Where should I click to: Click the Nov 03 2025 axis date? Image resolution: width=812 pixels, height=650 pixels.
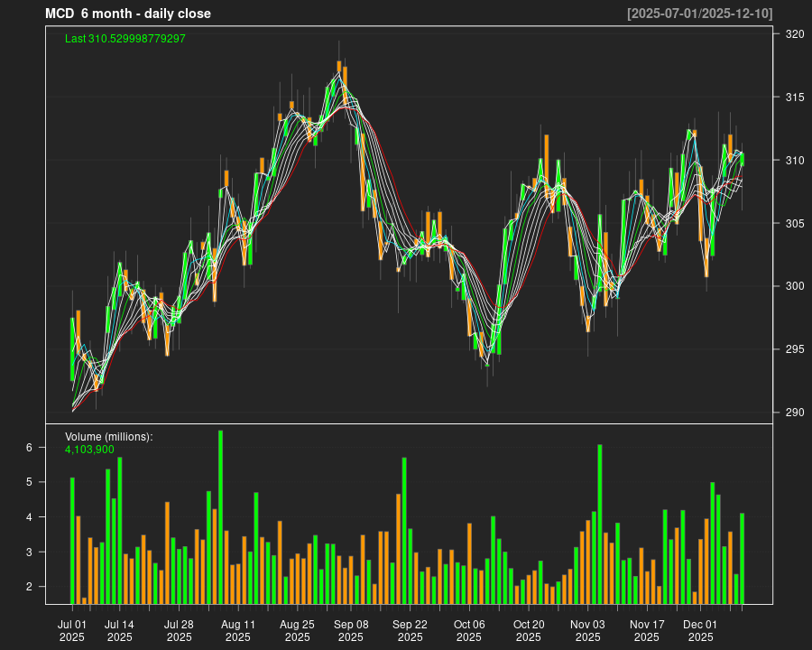587,630
